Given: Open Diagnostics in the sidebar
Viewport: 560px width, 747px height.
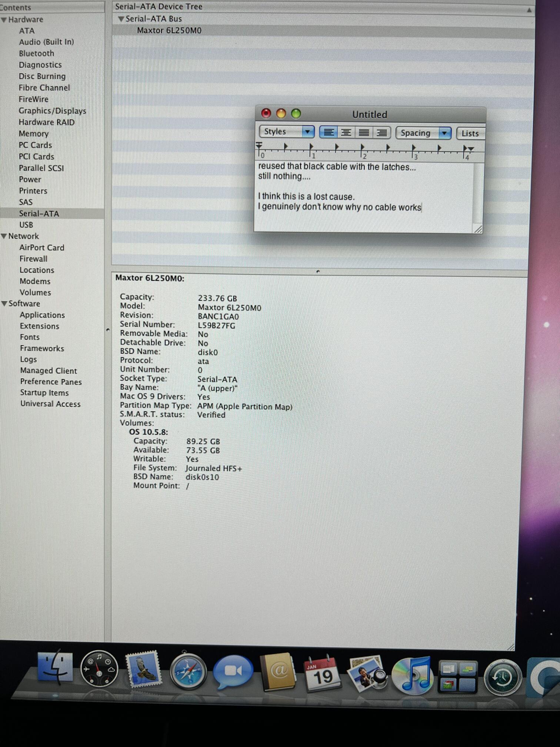Looking at the screenshot, I should click(40, 65).
